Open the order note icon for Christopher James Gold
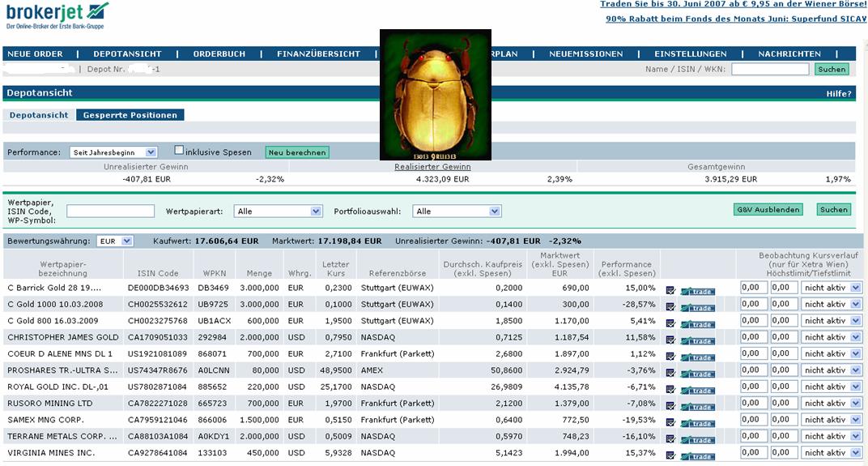The image size is (868, 466). pos(670,340)
